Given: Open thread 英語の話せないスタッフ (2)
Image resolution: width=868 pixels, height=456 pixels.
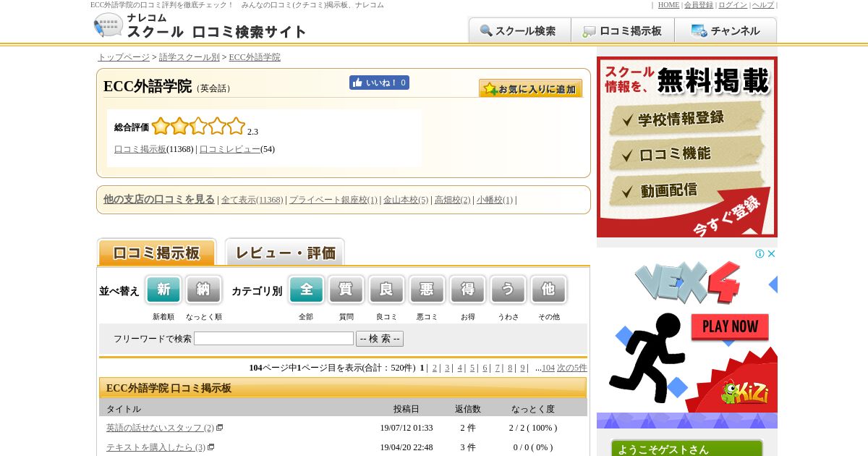Looking at the screenshot, I should (x=160, y=428).
